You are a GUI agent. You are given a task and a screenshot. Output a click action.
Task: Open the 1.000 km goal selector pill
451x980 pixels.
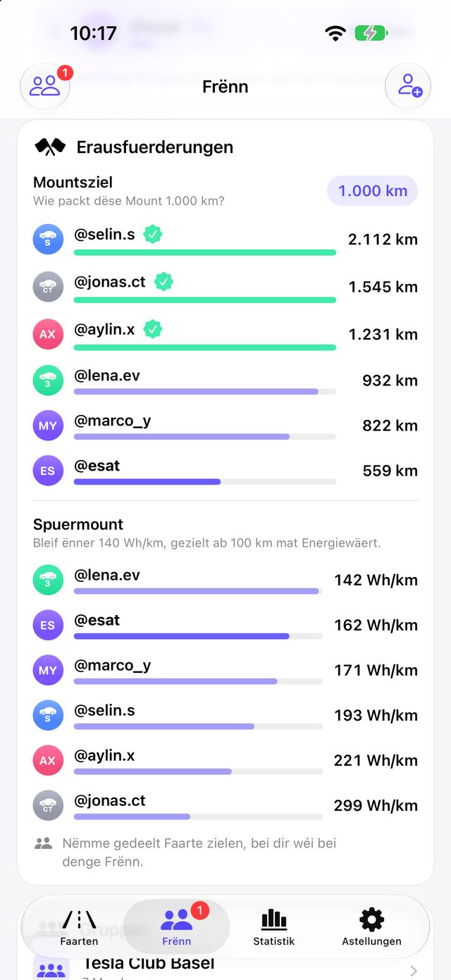coord(373,191)
